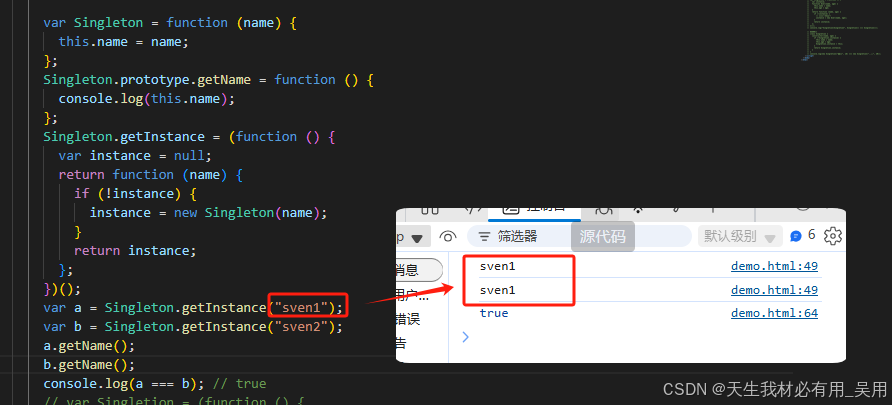Click line 'console.log(a === b); // true'

[155, 384]
